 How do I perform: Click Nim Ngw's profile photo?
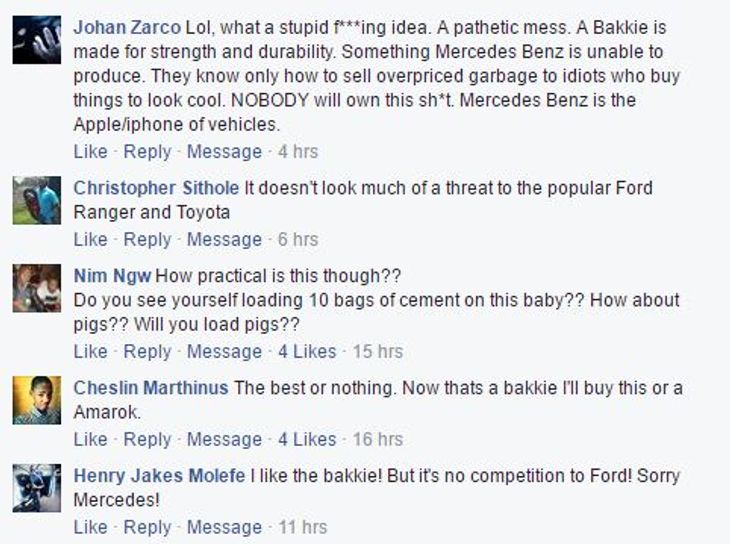point(37,288)
